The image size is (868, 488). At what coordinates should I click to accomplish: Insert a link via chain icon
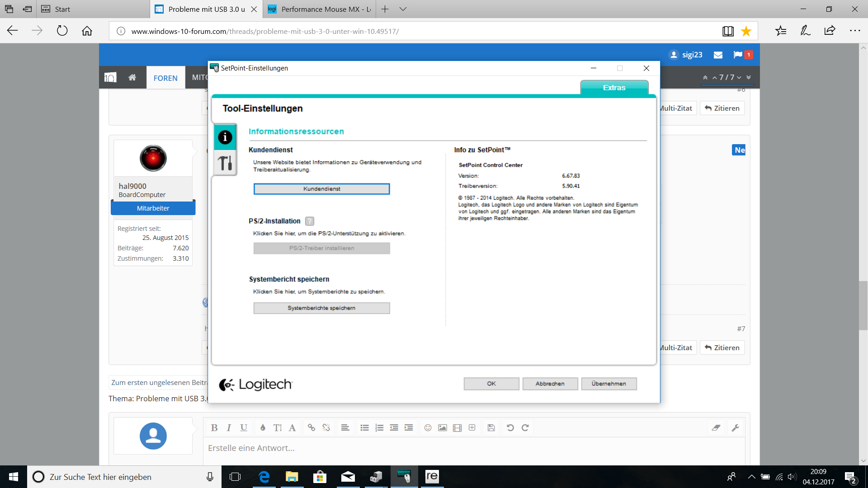(x=311, y=427)
